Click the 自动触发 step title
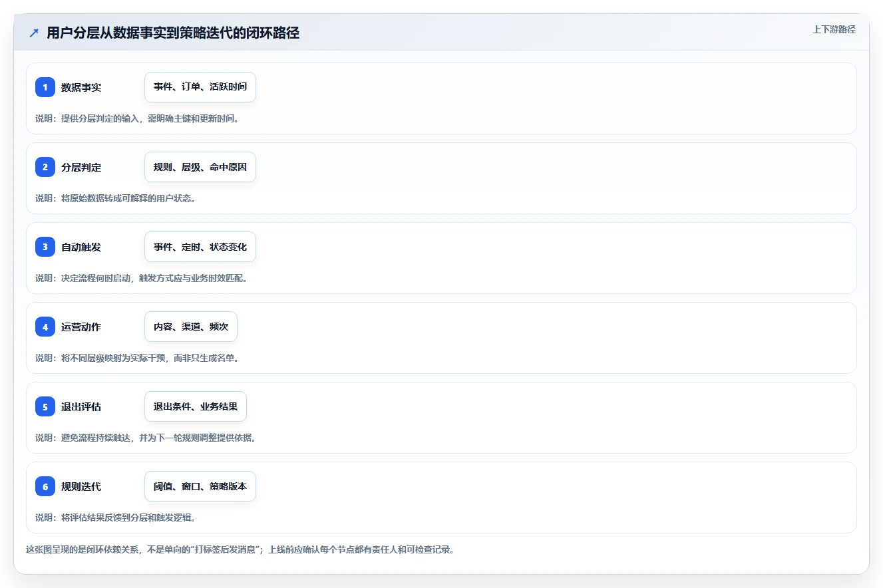The width and height of the screenshot is (883, 588). click(81, 247)
